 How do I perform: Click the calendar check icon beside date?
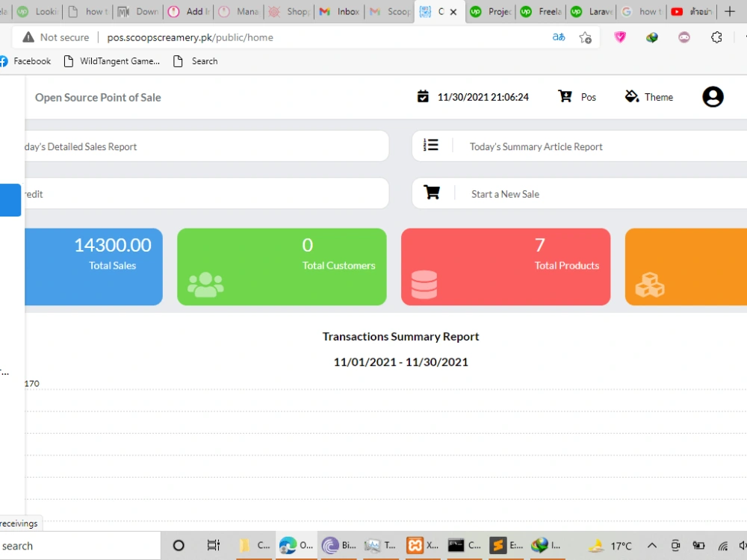[423, 96]
